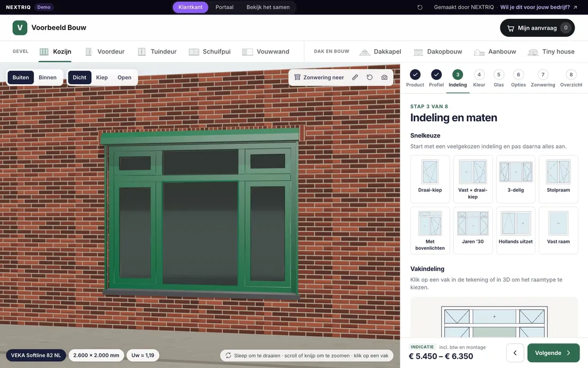
Task: Switch view to Binnen
Action: [x=48, y=78]
